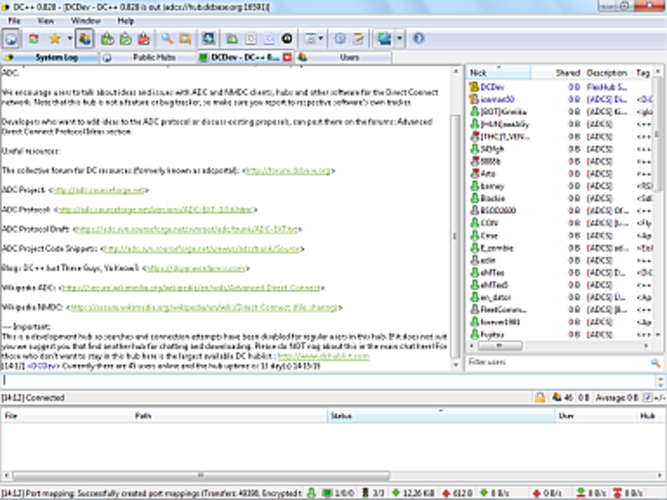Click the upload limit icon in status bar
Image resolution: width=667 pixels, height=500 pixels.
(x=617, y=493)
